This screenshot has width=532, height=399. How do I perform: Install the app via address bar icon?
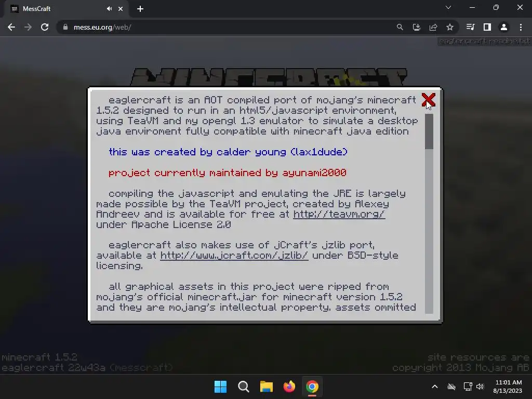(417, 27)
